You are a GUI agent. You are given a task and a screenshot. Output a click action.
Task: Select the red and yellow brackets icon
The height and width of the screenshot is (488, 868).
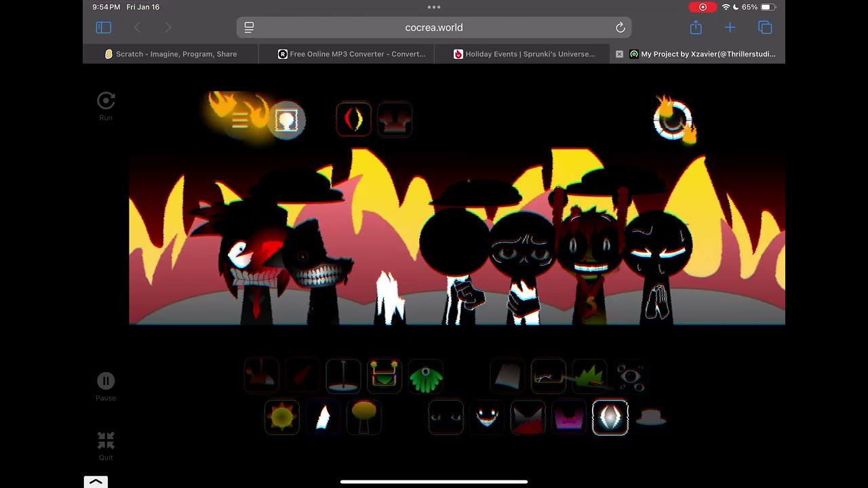coord(353,119)
